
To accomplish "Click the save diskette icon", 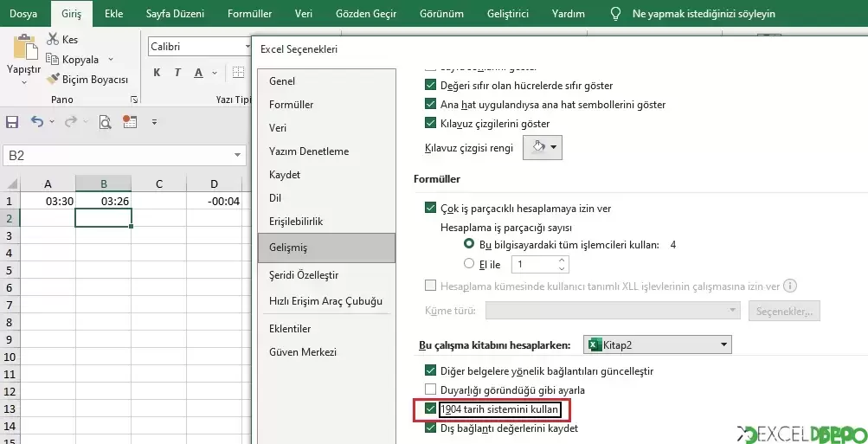I will (11, 122).
